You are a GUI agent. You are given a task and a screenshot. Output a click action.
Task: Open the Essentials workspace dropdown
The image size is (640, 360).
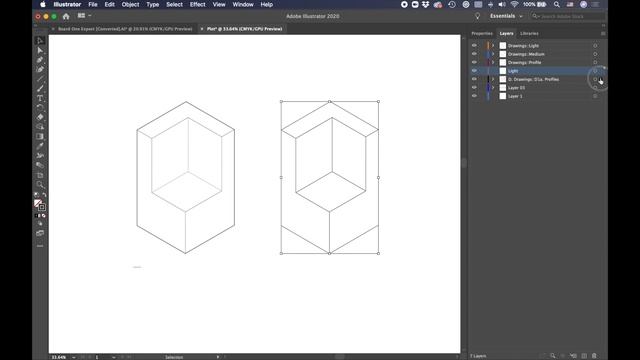tap(506, 16)
